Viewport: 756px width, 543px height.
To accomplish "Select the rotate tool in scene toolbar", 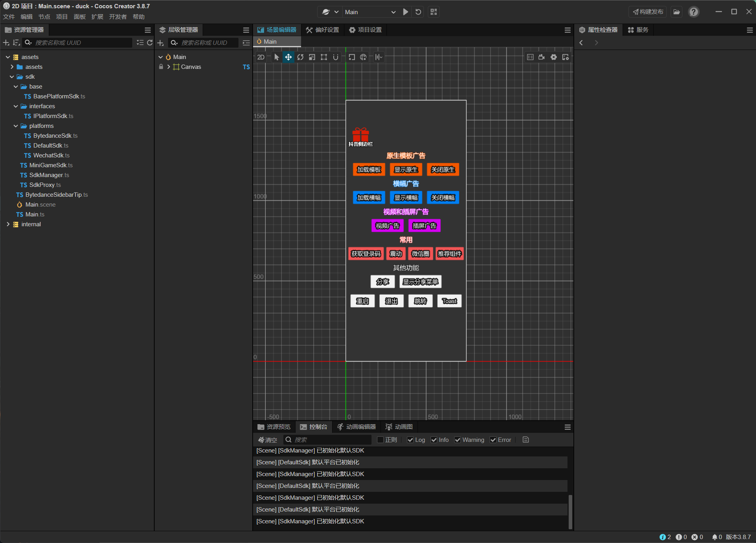I will point(300,57).
